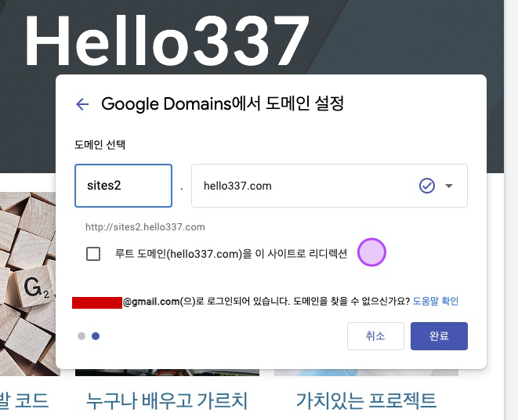Open the hello337.com domain dropdown arrow
Screen dimensions: 518x420
coord(448,186)
